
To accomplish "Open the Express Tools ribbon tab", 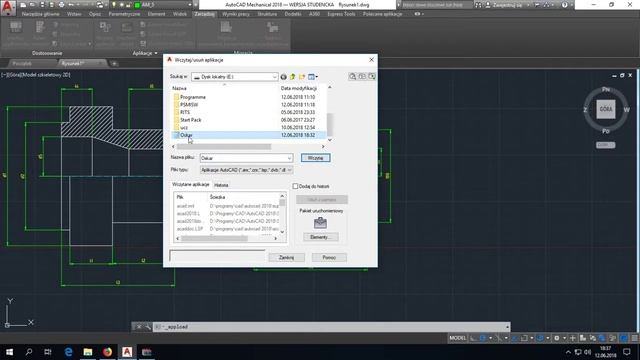I will (x=341, y=14).
